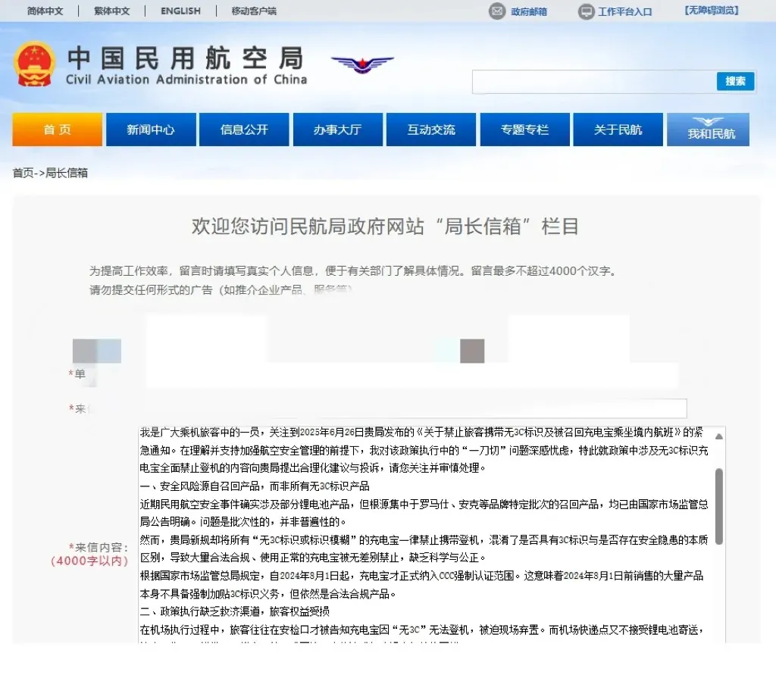Click the welcome heading 局长信箱 栏目
Viewport: 776px width, 700px height.
[x=386, y=227]
